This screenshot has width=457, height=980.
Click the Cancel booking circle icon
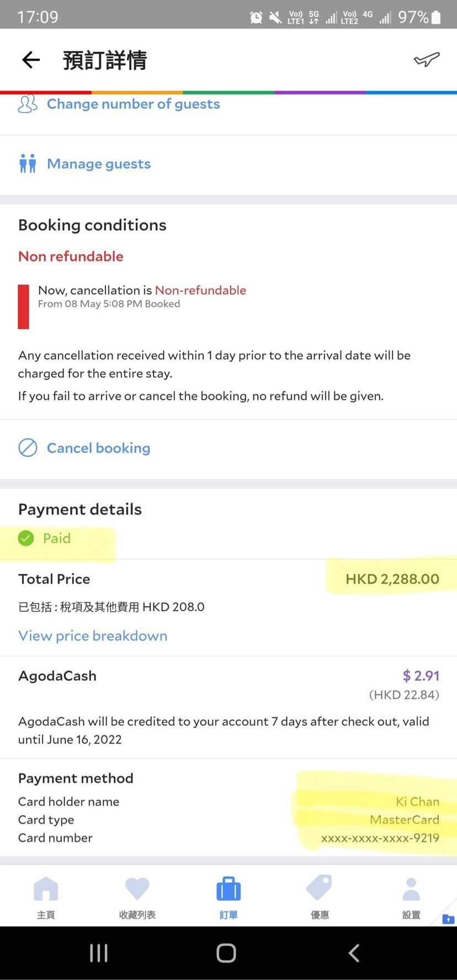[x=28, y=448]
